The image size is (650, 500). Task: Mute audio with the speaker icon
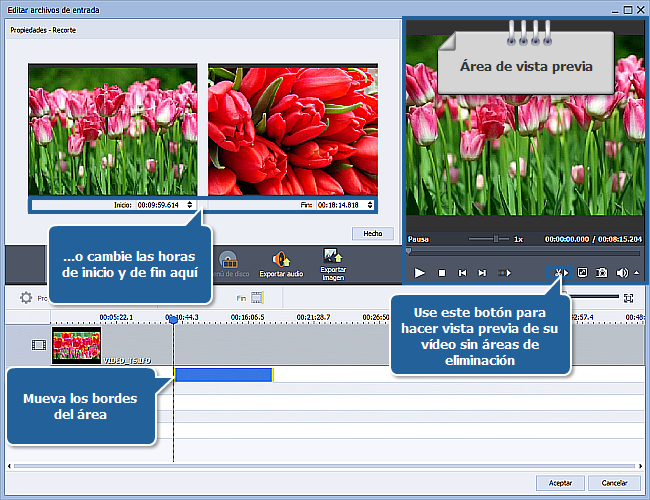622,272
